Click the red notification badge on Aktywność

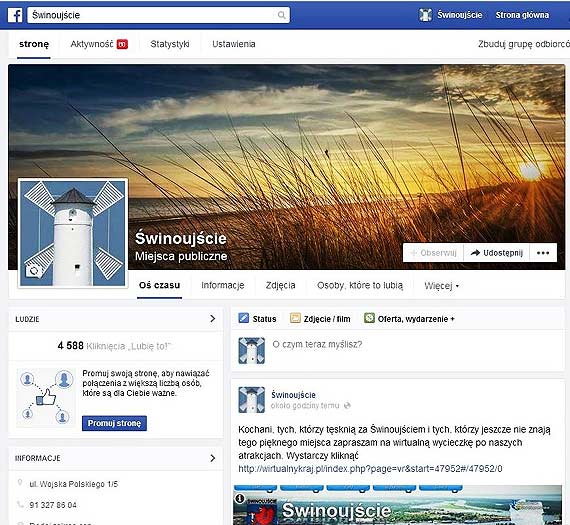[x=123, y=44]
